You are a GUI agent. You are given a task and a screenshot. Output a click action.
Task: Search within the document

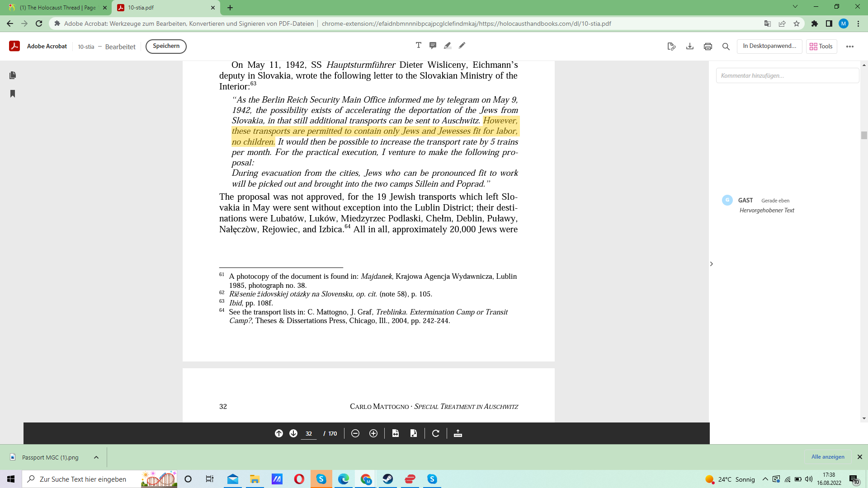point(726,46)
